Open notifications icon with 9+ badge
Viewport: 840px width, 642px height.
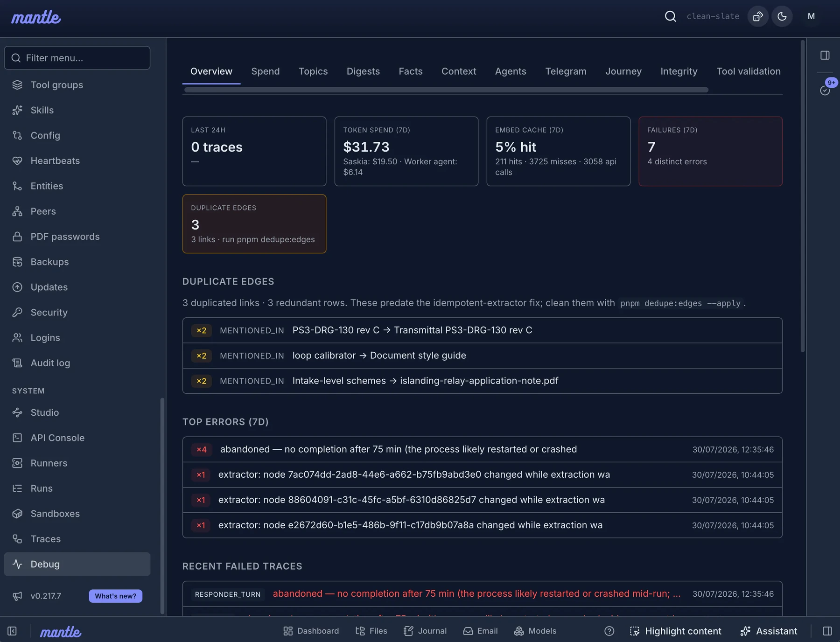click(x=825, y=90)
